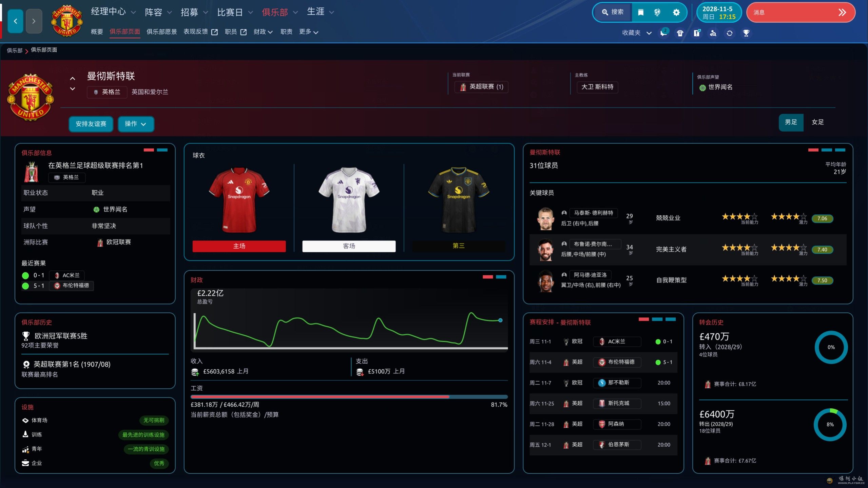
Task: Open the 那不勒斯 fixture row
Action: [603, 383]
